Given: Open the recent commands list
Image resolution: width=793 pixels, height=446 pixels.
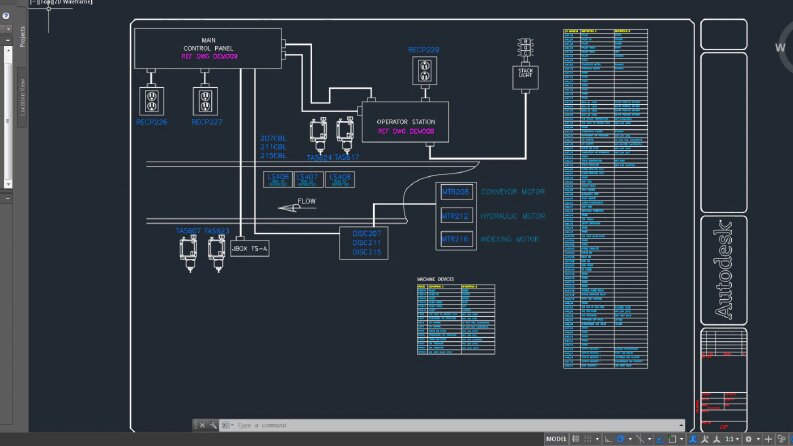Looking at the screenshot, I should [227, 425].
